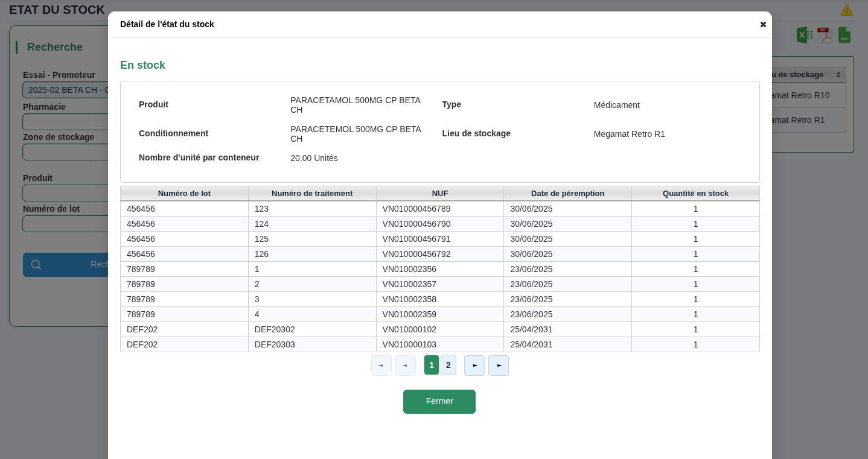Select page 2 of results

[448, 365]
